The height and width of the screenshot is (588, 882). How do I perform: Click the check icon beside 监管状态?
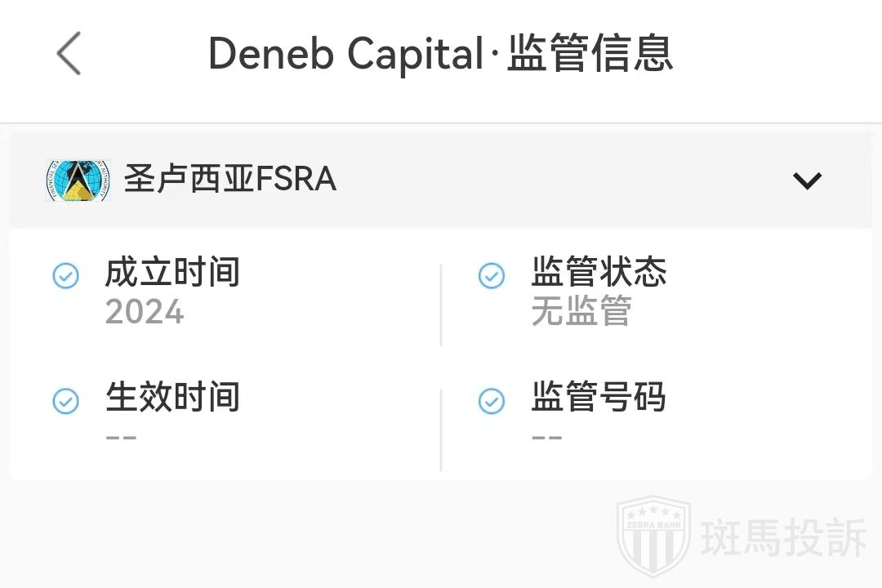(491, 276)
